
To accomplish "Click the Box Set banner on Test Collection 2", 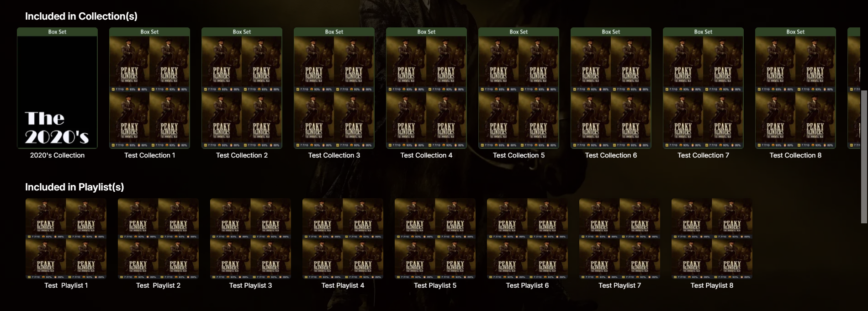I will (242, 32).
